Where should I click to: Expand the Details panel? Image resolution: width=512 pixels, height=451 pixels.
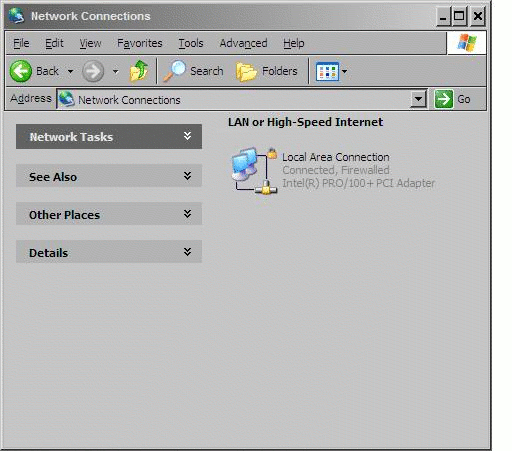click(x=187, y=252)
